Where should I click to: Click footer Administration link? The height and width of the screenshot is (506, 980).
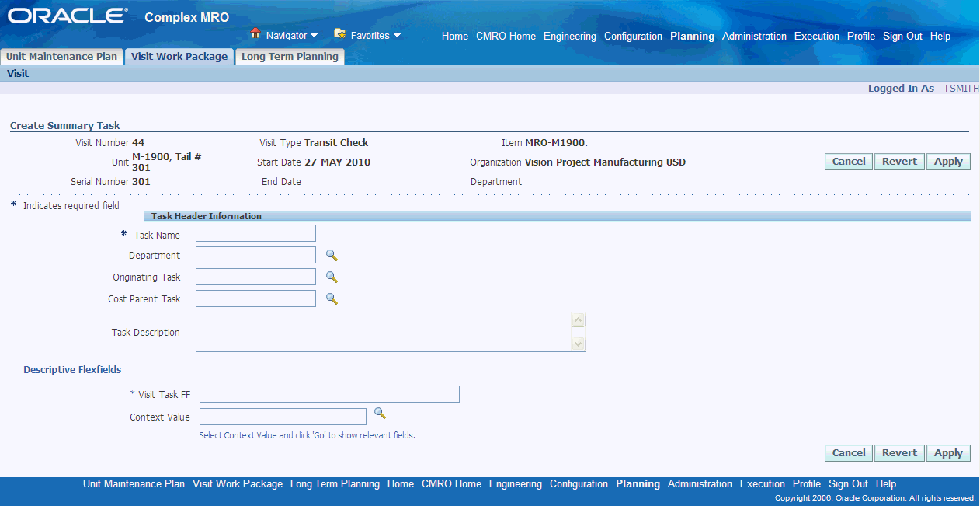pyautogui.click(x=700, y=483)
